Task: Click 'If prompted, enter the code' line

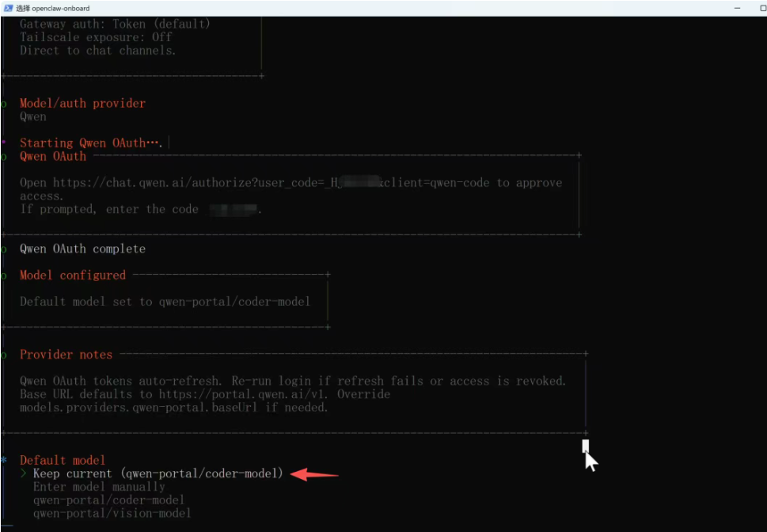Action: coord(141,210)
